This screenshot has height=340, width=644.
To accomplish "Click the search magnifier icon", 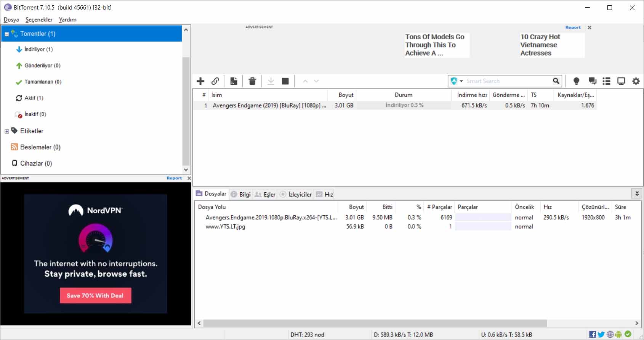I will (556, 81).
